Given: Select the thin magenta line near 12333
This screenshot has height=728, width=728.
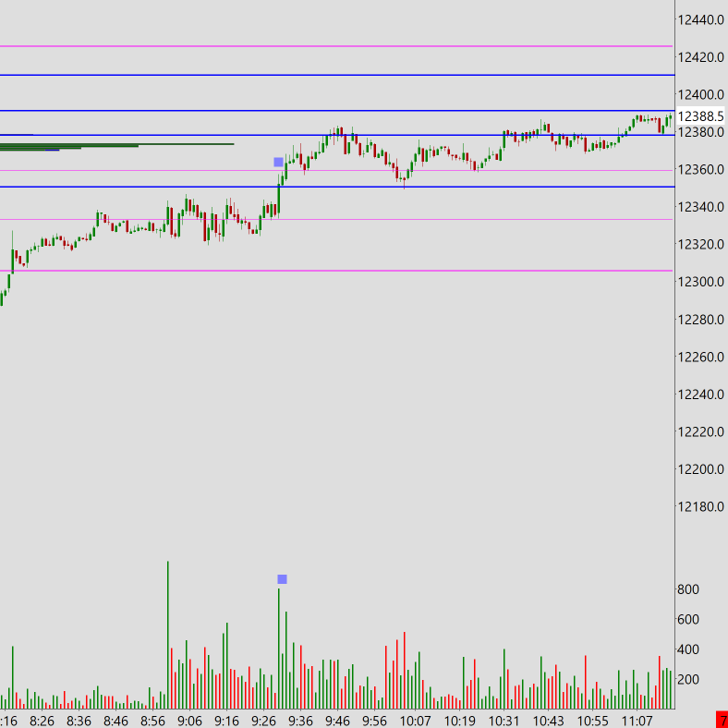Looking at the screenshot, I should 336,219.
